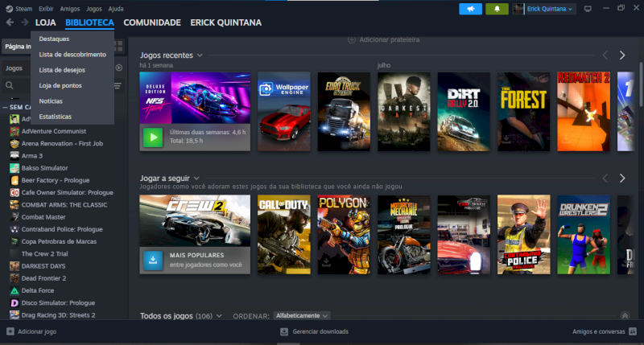Click the Delta Force game icon
The height and width of the screenshot is (345, 644).
(14, 290)
